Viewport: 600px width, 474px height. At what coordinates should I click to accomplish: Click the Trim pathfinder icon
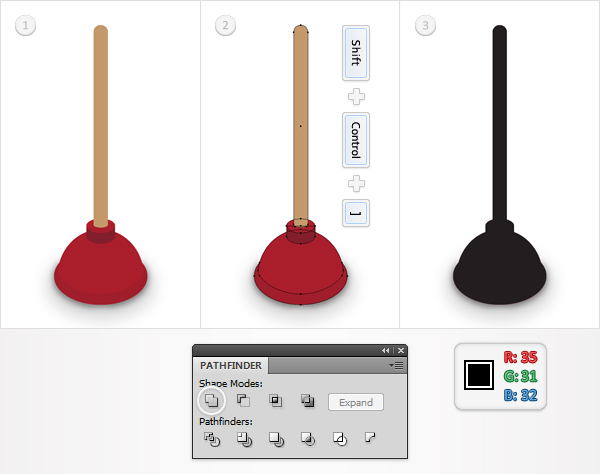[244, 439]
